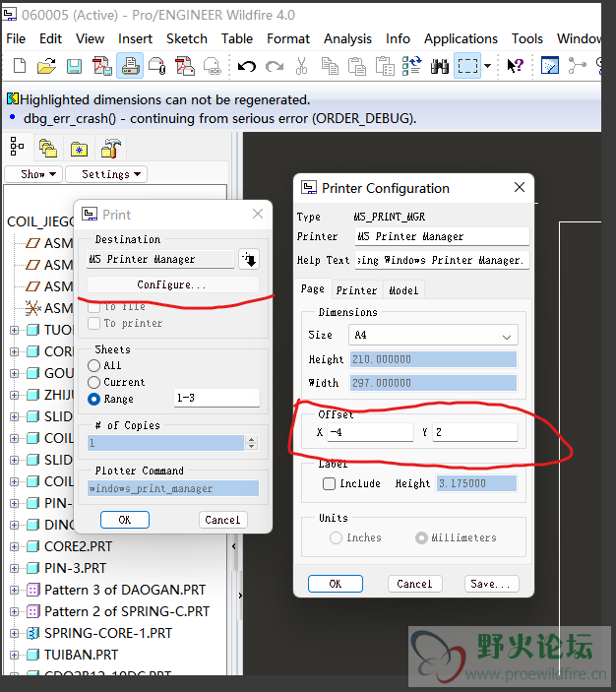This screenshot has height=692, width=616.
Task: Click the Configure... button
Action: tap(172, 284)
